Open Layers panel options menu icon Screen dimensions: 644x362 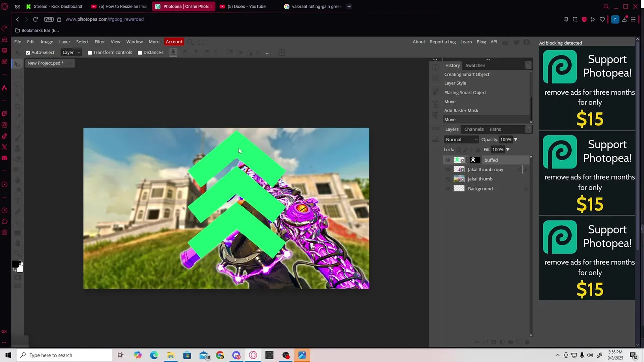coord(528,129)
